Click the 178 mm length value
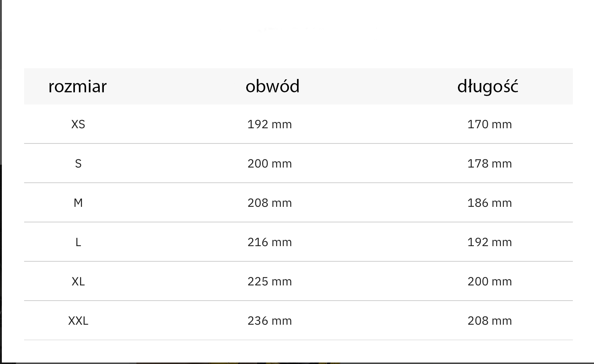Viewport: 594px width, 364px height. [489, 163]
